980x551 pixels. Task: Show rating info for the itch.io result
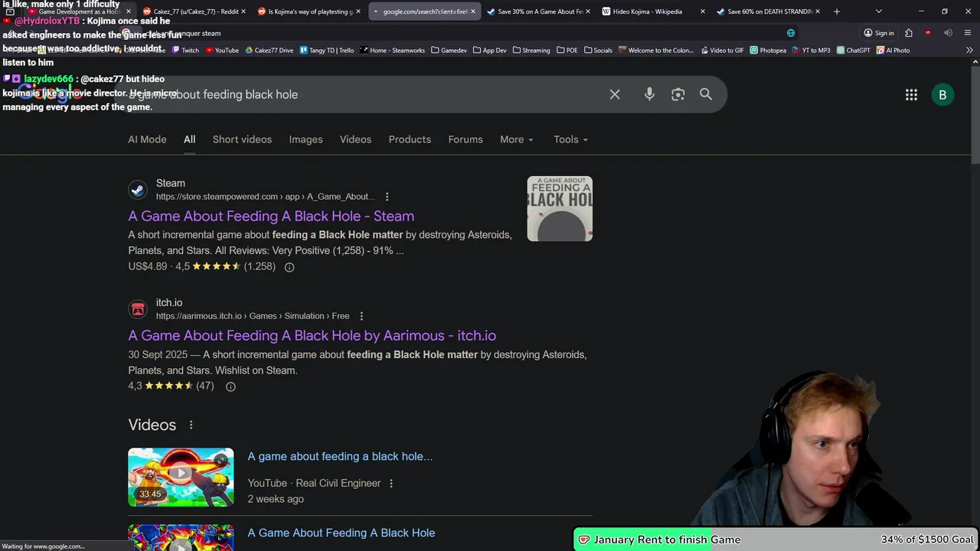click(x=230, y=386)
